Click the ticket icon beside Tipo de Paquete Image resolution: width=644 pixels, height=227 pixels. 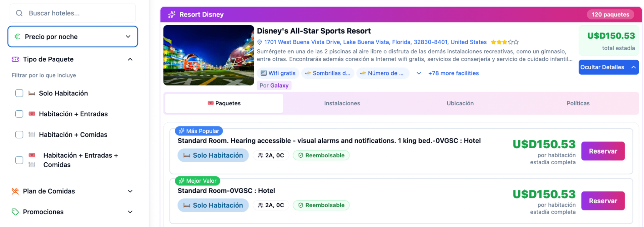[15, 59]
